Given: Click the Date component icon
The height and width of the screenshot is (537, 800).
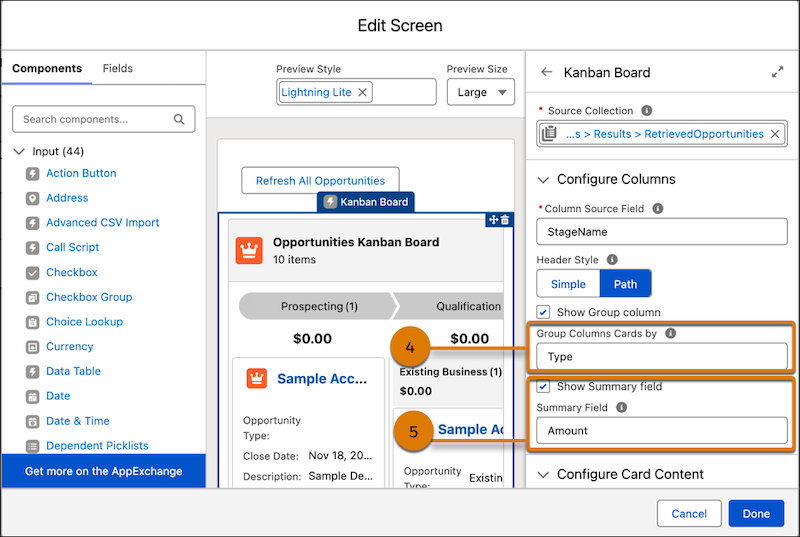Looking at the screenshot, I should [x=32, y=396].
